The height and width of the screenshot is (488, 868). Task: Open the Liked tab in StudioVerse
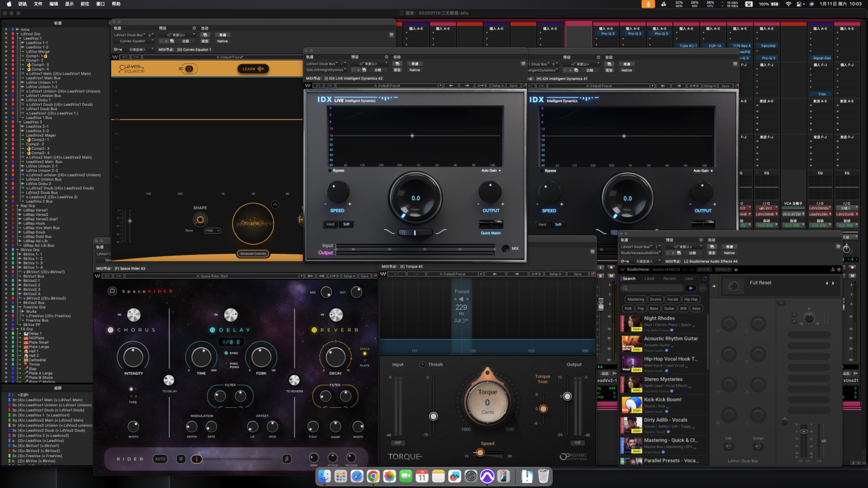649,278
